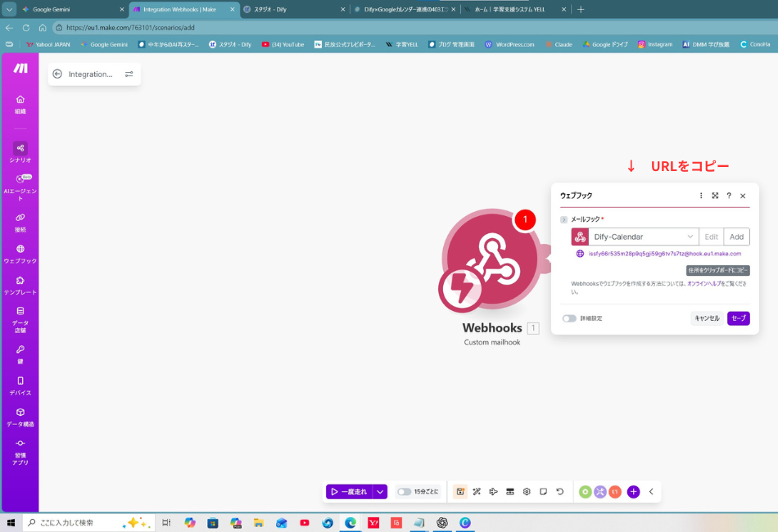
Task: Click the auto-align magic wand icon
Action: (476, 492)
